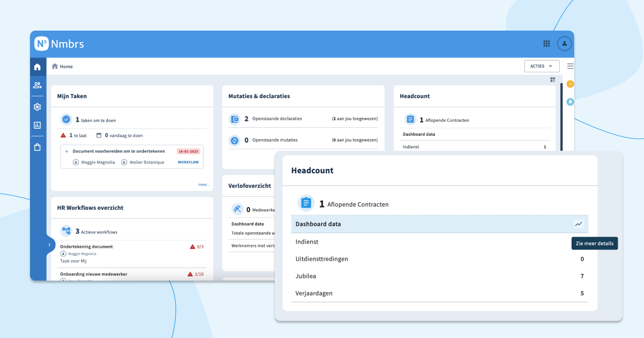
Task: Click the Actieve workflows icon
Action: point(67,231)
